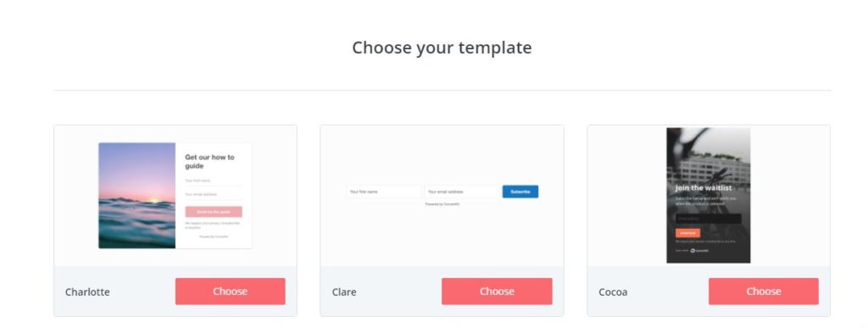Viewport: 868px width, 328px height.
Task: Open the Clare template preview thumbnail
Action: 442,195
